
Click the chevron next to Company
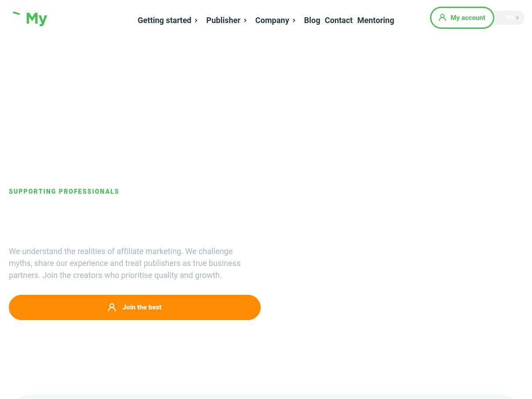pyautogui.click(x=293, y=20)
